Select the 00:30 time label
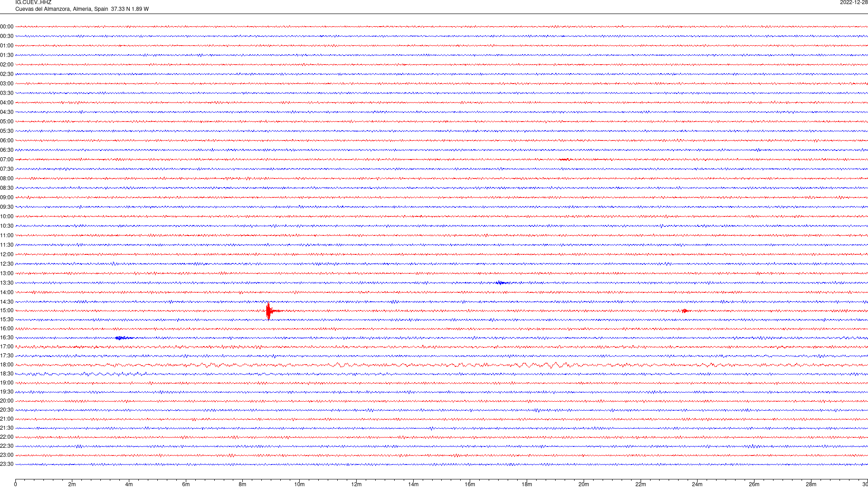The width and height of the screenshot is (868, 488). 7,36
